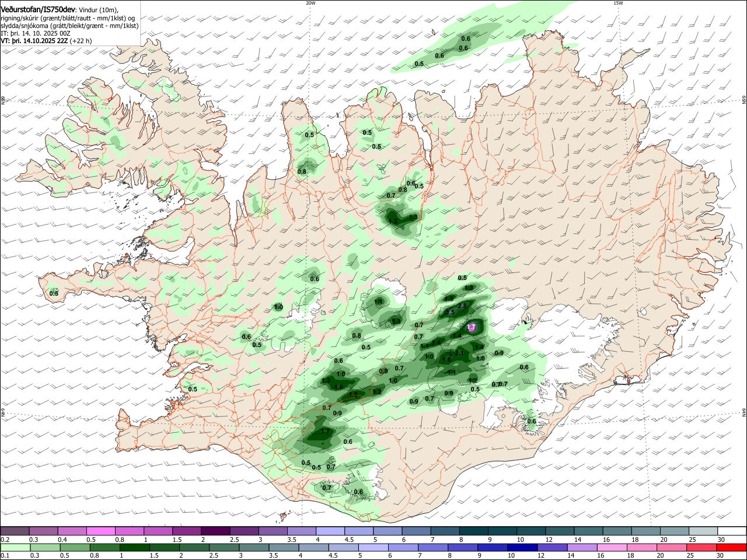
Task: Choose the dusky mauve swatch labeled 0.2
Action: [15, 531]
